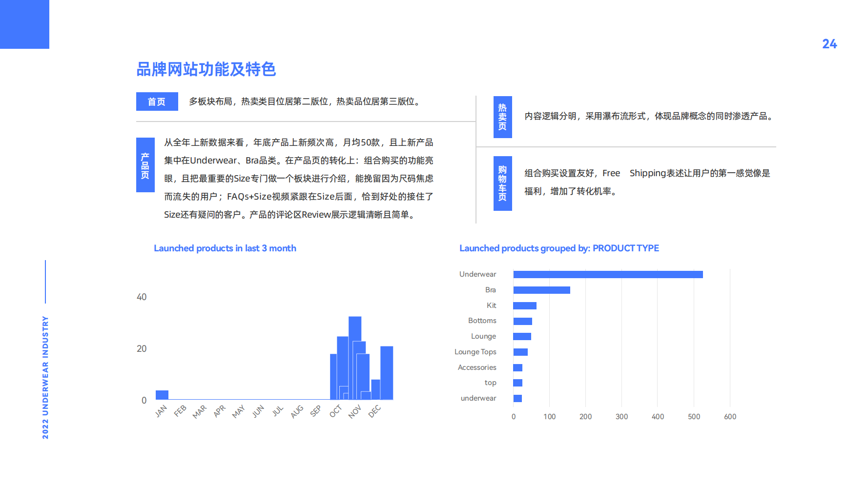Click the y-axis value 40
The height and width of the screenshot is (488, 868).
(x=142, y=297)
